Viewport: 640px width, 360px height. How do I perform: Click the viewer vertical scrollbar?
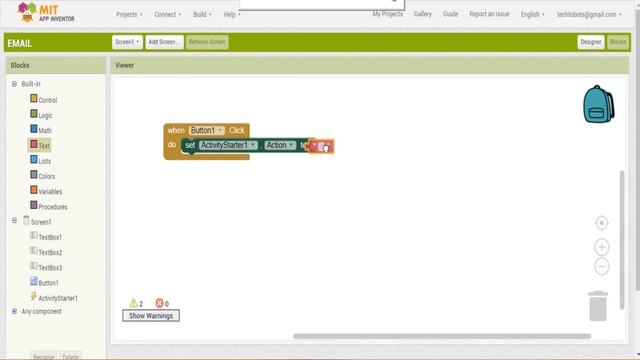pos(622,240)
